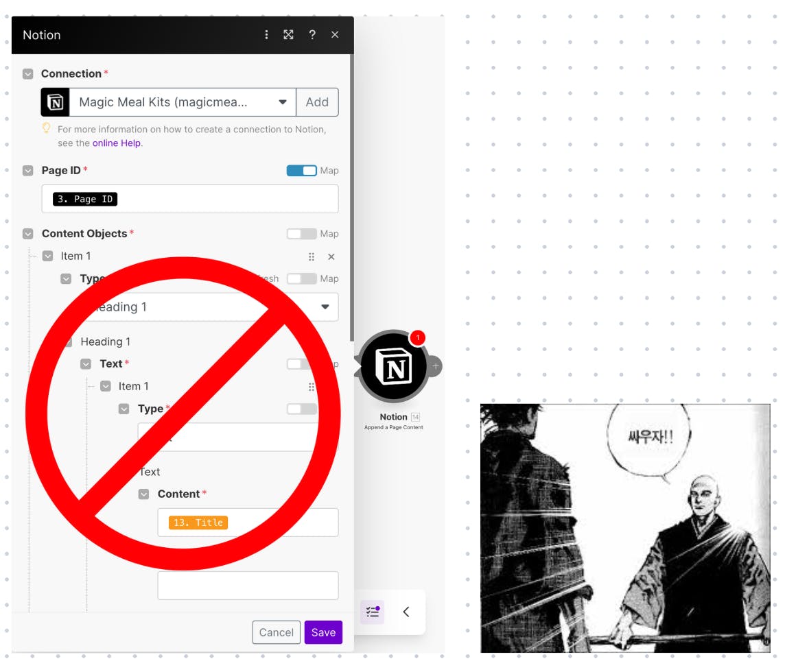The image size is (785, 672).
Task: Collapse the bottom toolbar with left chevron
Action: [x=406, y=612]
